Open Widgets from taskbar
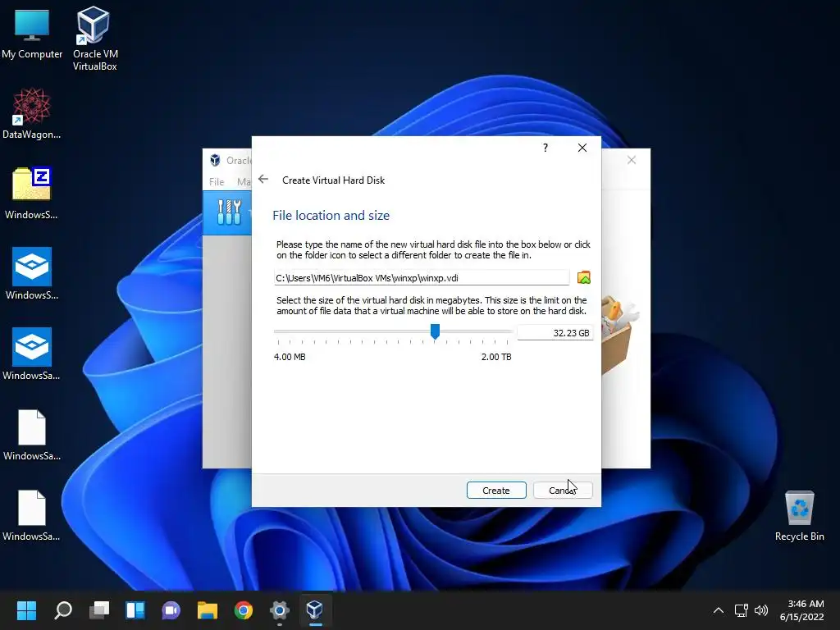This screenshot has width=840, height=630. 135,610
